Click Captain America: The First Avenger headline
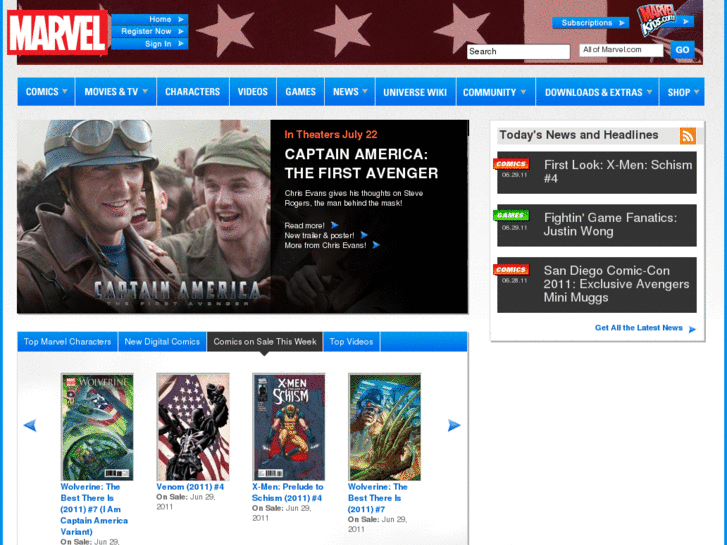 361,164
